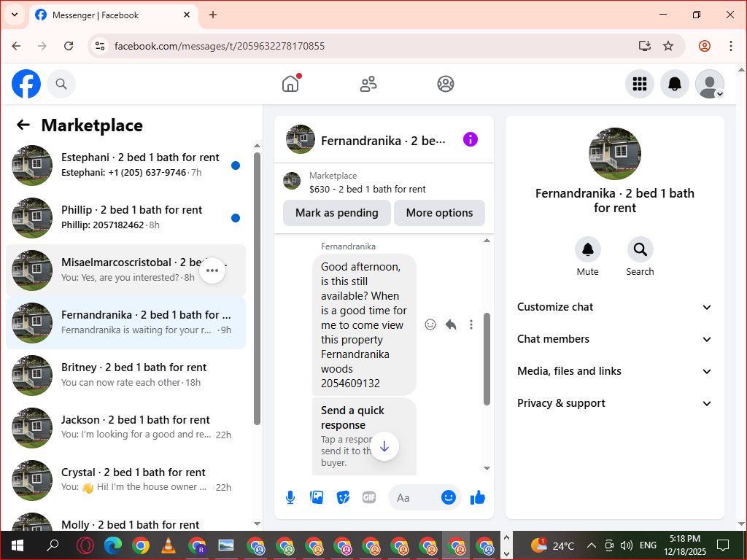Click More options button
This screenshot has height=560, width=747.
click(x=439, y=213)
